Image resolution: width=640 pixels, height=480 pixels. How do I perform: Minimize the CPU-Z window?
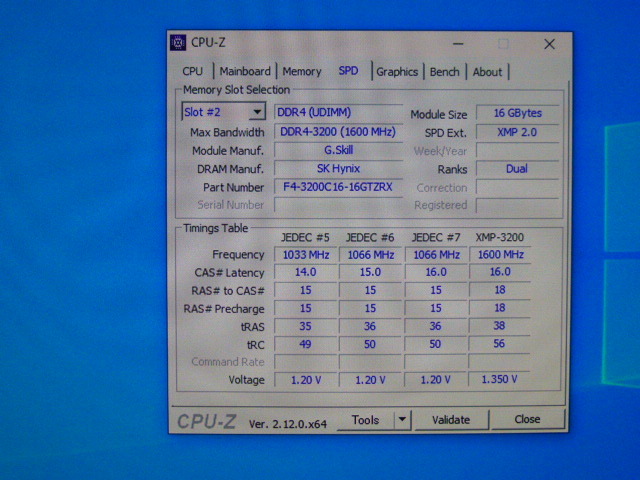458,44
